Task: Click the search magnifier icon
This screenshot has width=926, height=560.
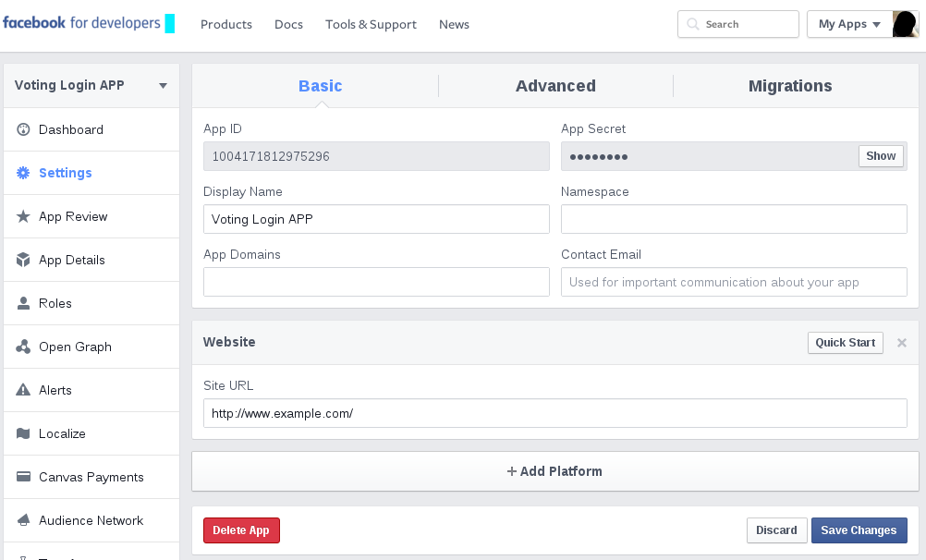Action: [693, 24]
